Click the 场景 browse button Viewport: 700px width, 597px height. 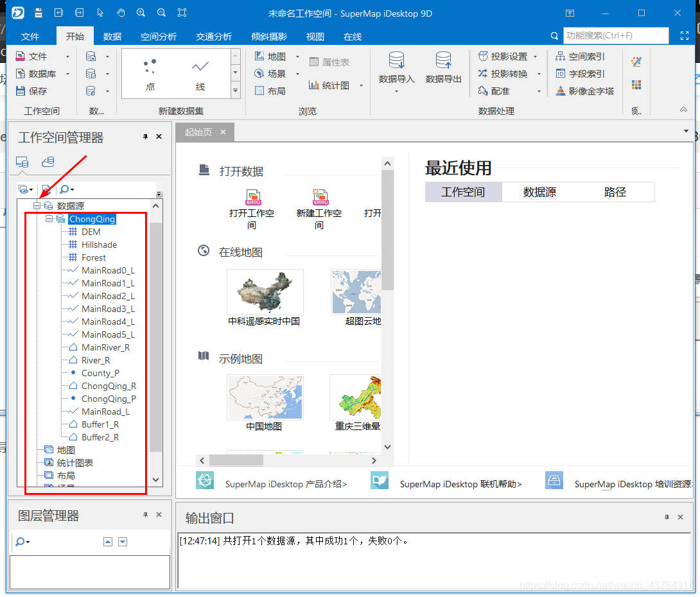coord(270,74)
